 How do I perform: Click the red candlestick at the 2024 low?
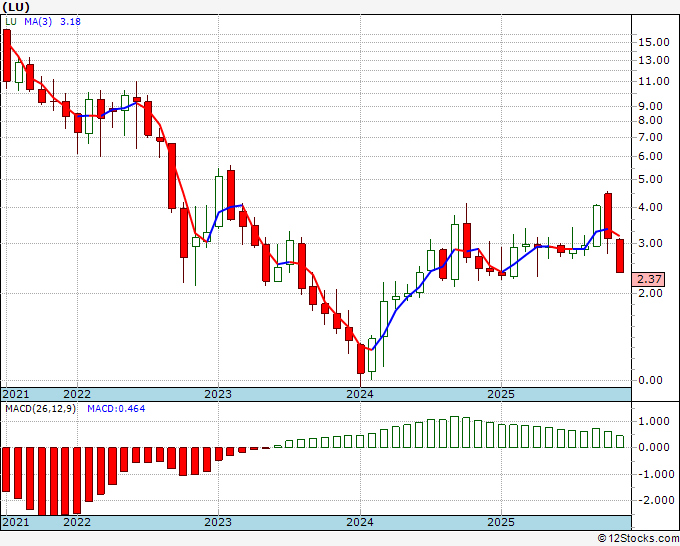click(x=360, y=359)
